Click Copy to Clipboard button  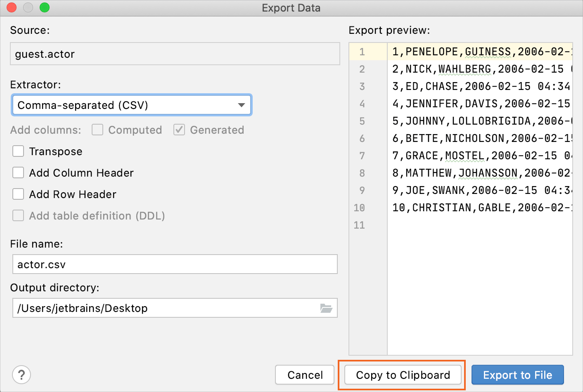point(403,375)
